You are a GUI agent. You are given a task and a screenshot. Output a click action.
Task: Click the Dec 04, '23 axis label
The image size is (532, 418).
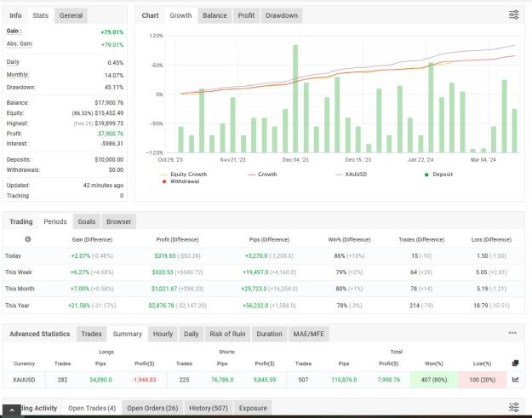point(295,159)
